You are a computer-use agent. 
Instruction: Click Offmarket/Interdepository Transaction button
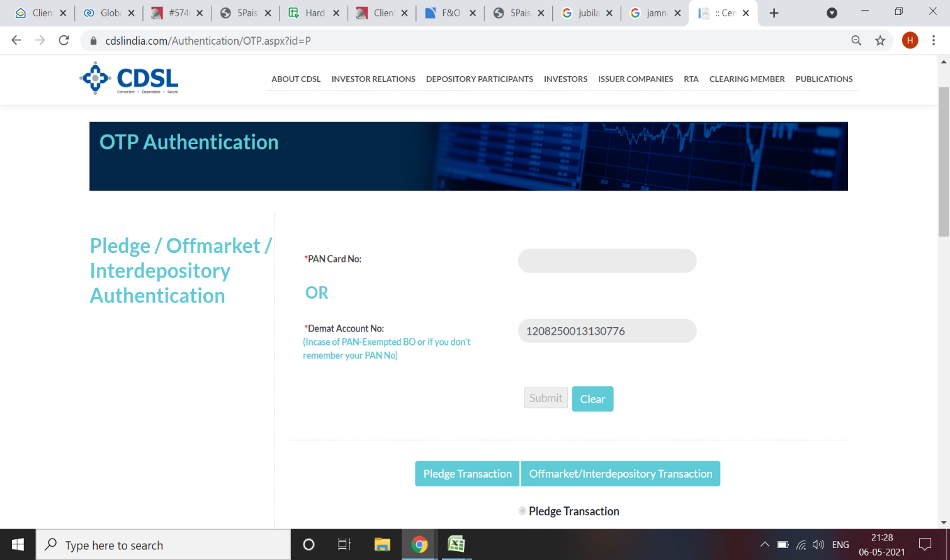click(621, 474)
